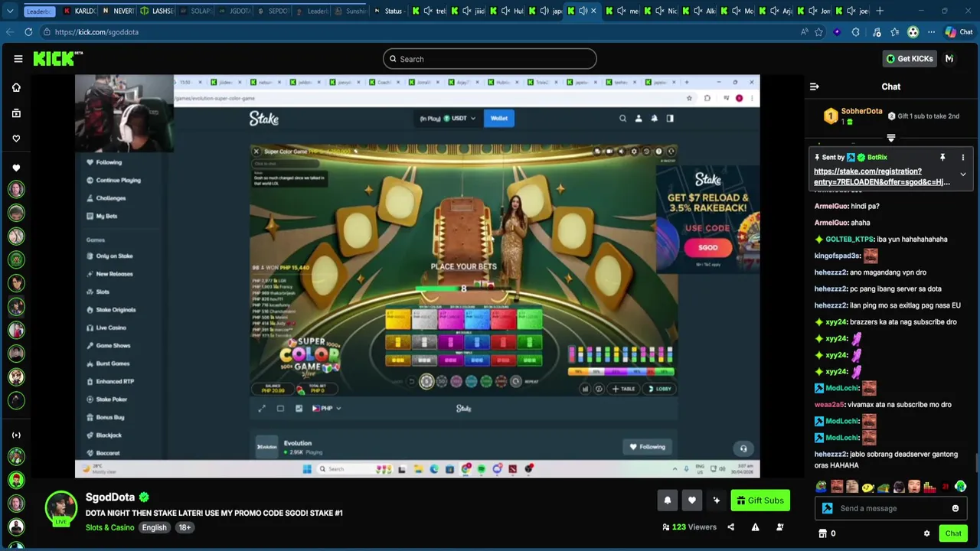Focus the Kick search box
Viewport: 980px width, 551px height.
(x=490, y=59)
